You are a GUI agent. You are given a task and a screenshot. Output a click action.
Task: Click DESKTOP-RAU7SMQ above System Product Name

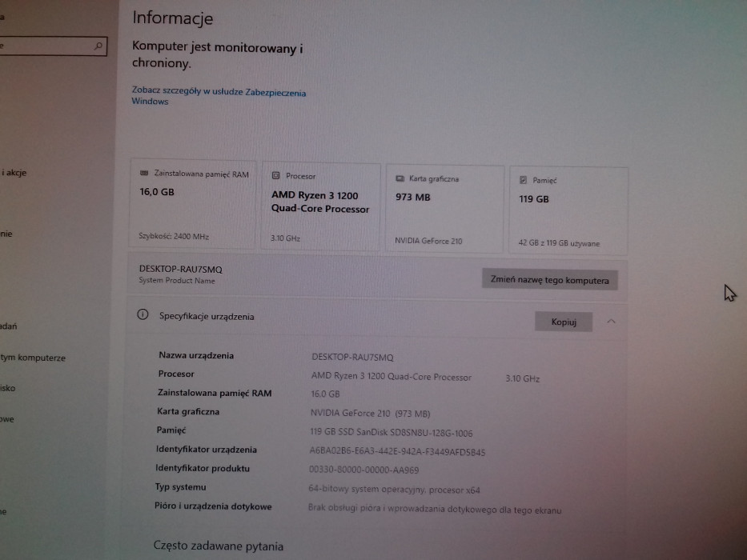181,269
